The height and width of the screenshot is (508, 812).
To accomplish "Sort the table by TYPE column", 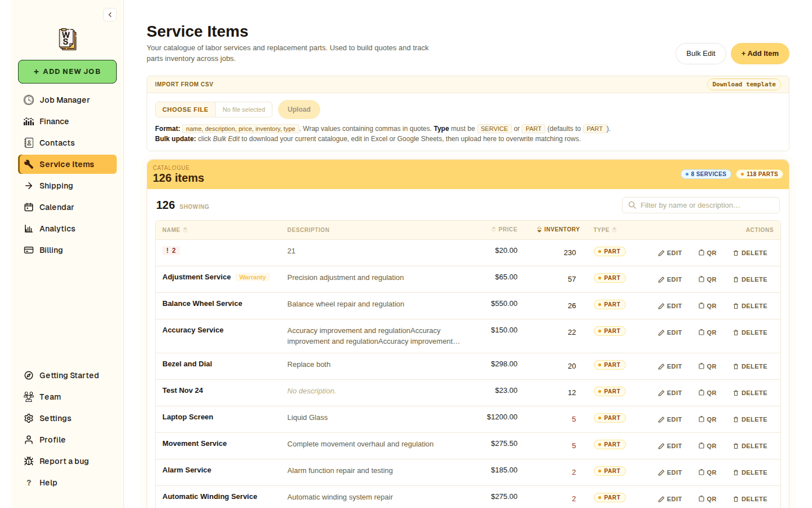I will tap(605, 230).
